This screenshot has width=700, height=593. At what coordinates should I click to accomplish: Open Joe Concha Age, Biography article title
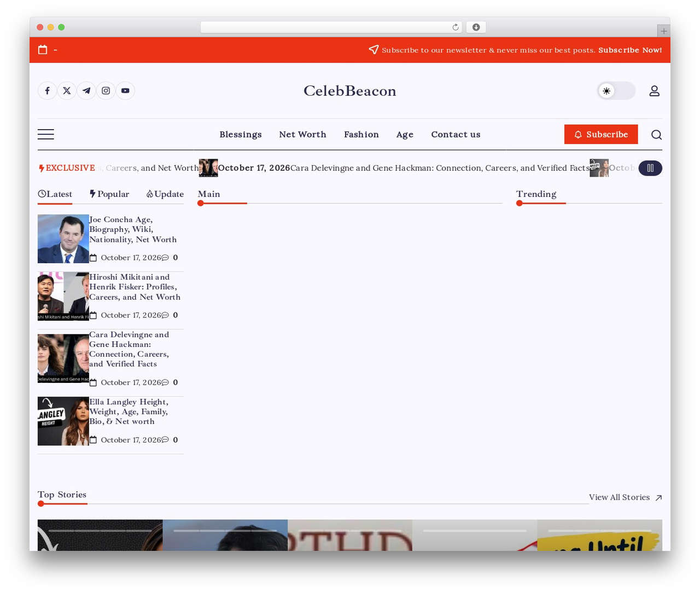point(133,230)
